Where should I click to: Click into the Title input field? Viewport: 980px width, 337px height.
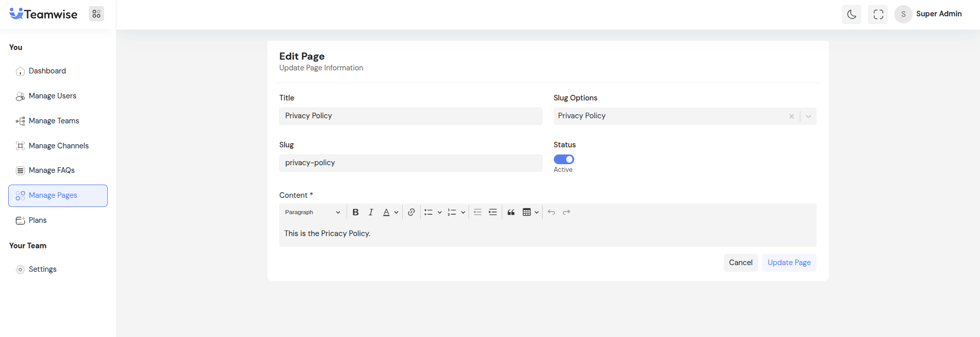tap(410, 116)
